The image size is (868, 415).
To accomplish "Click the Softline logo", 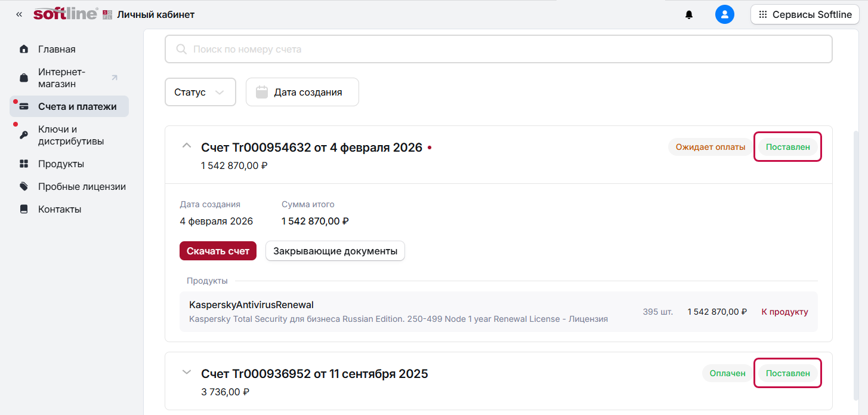I will tap(66, 14).
